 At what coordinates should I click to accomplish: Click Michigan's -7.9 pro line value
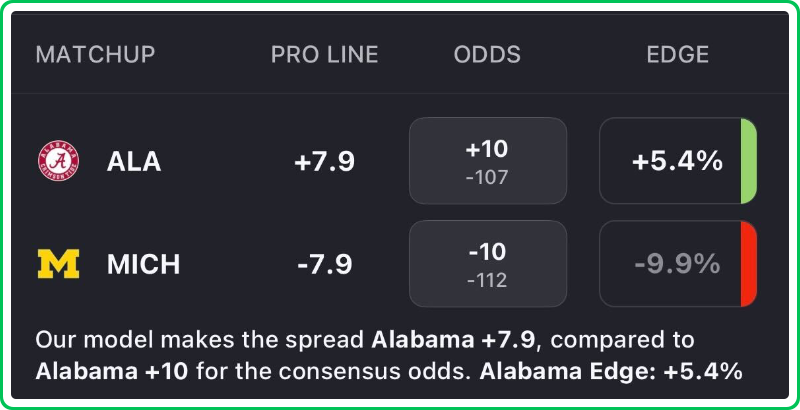324,265
